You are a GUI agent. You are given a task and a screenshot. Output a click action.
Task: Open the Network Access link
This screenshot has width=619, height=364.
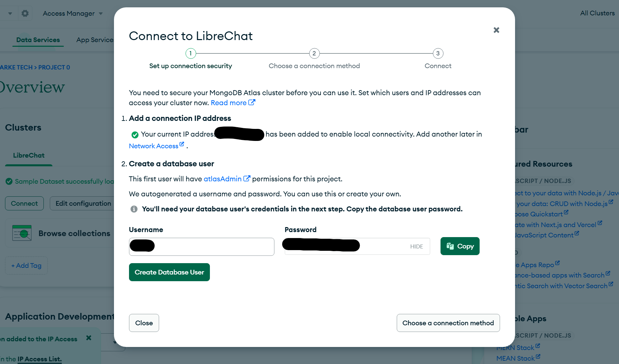(156, 146)
